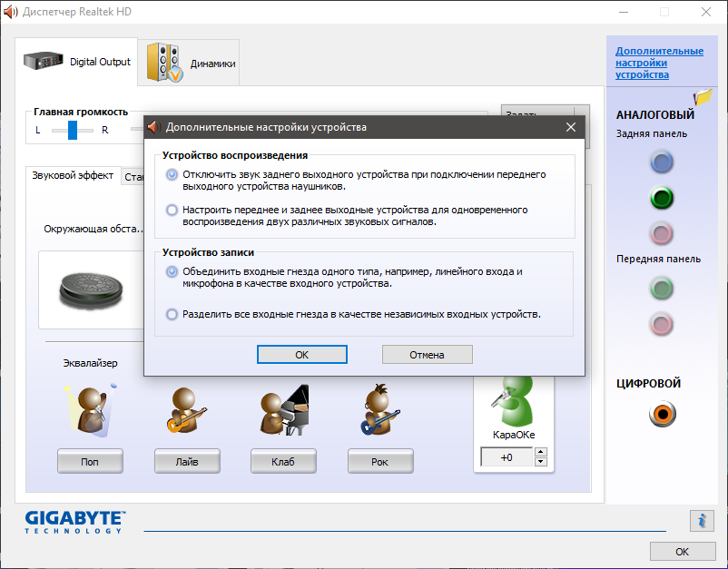Click the Устройство воспроизведения group title
The width and height of the screenshot is (728, 569).
(235, 155)
